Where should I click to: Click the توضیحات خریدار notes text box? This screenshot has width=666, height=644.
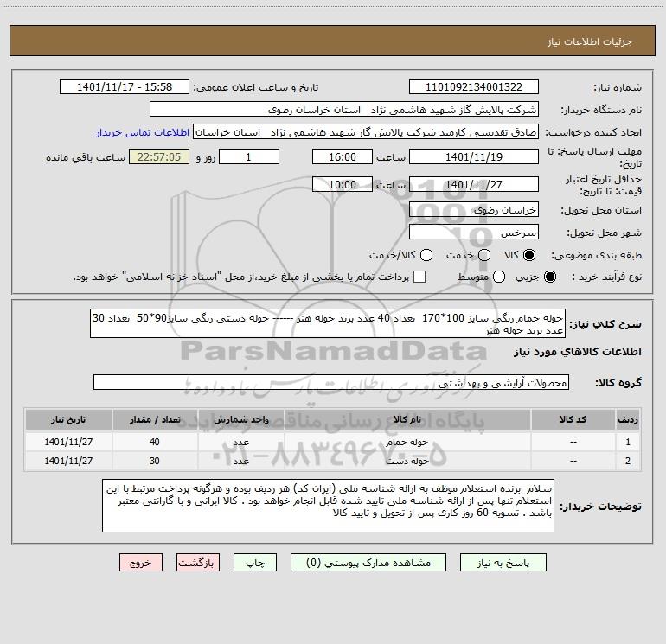(329, 506)
